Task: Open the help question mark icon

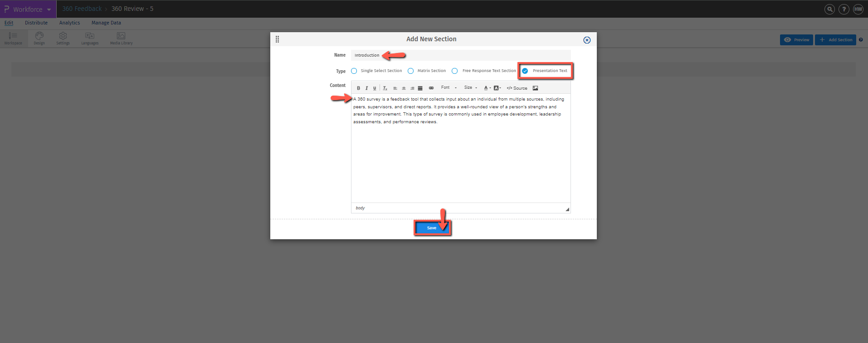Action: coord(844,9)
